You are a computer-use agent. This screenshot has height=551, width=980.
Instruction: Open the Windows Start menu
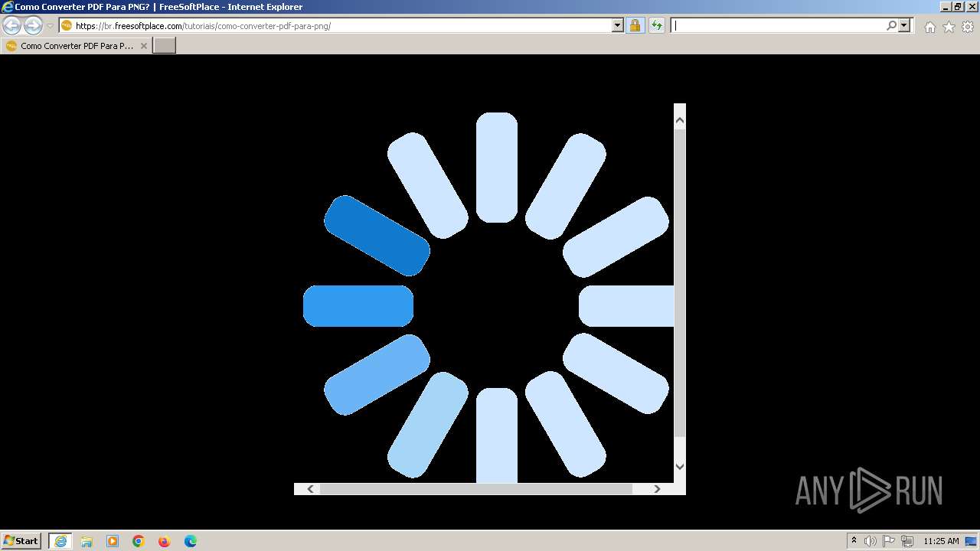[x=21, y=540]
